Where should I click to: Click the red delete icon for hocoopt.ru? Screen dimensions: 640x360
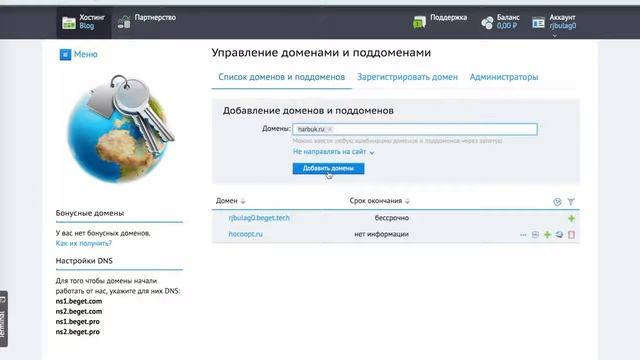click(x=571, y=235)
